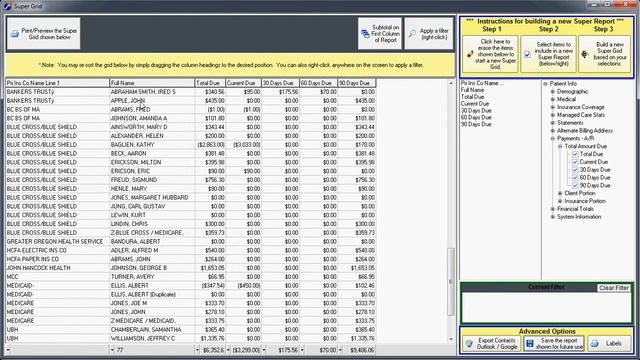Click the Pri Ins Co Name Line 1 header
Screen dimensions: 640x360
[x=57, y=83]
